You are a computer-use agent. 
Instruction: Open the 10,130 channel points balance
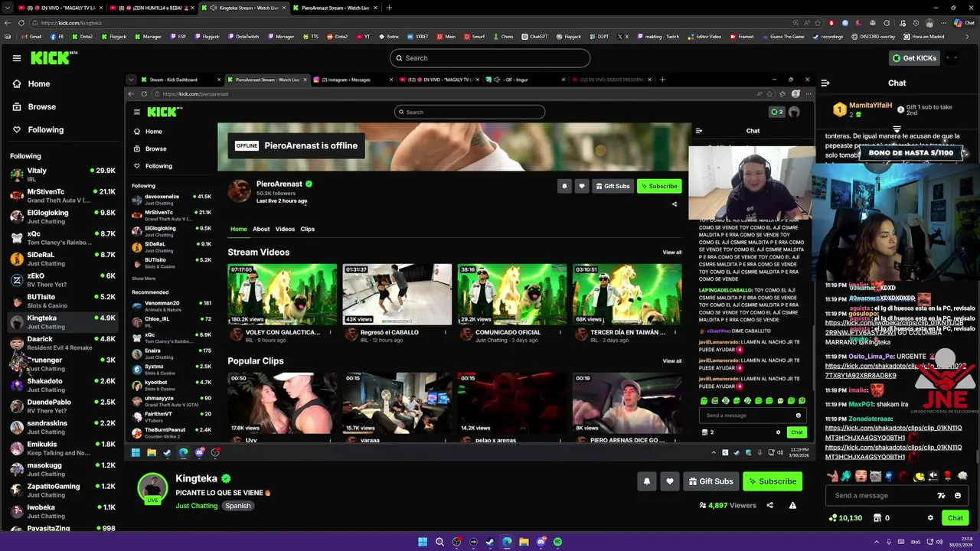845,518
